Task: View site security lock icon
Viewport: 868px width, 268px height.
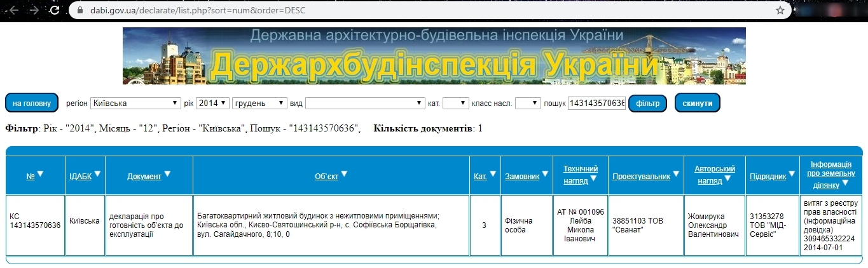Action: 79,11
